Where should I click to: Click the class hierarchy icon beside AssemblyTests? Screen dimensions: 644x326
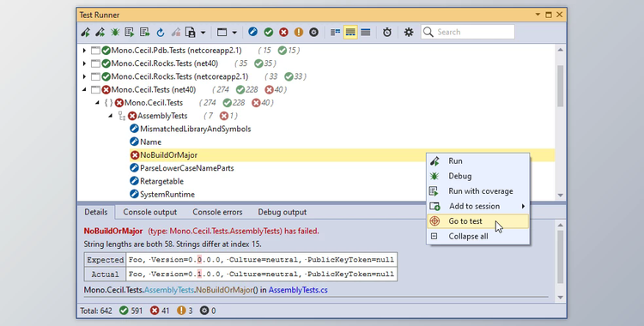click(x=122, y=116)
